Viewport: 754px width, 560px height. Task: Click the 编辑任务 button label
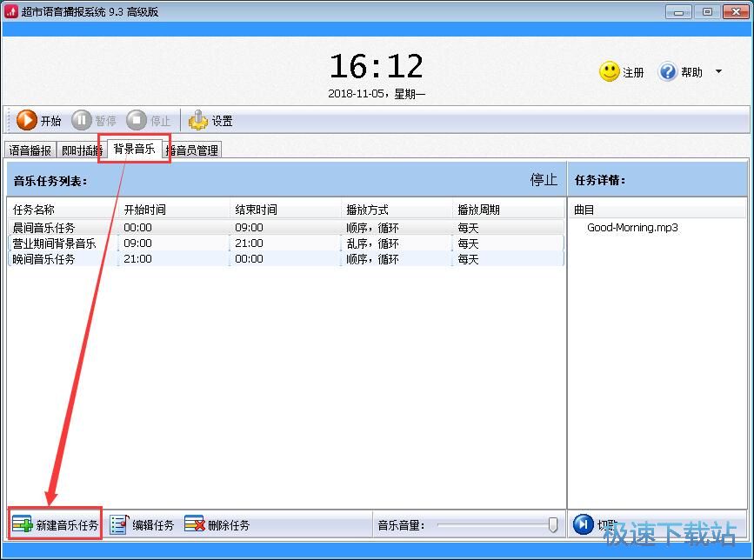click(153, 525)
